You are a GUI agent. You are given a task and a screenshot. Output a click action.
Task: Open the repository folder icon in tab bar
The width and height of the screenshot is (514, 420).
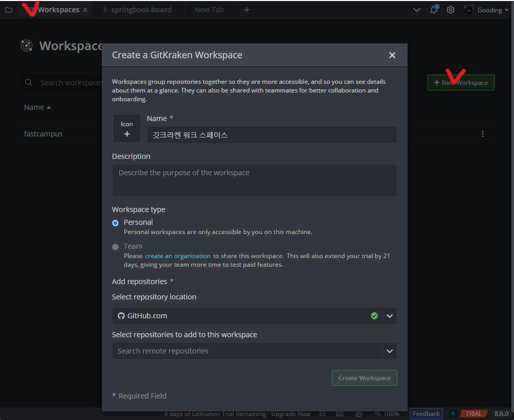coord(9,10)
